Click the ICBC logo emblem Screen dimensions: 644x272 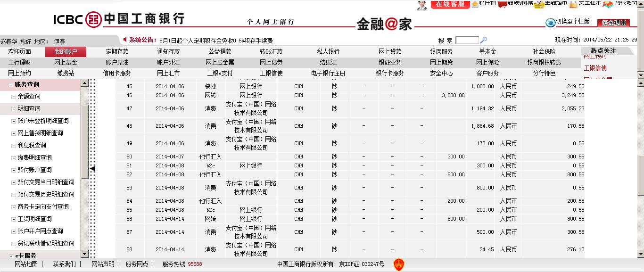point(93,19)
